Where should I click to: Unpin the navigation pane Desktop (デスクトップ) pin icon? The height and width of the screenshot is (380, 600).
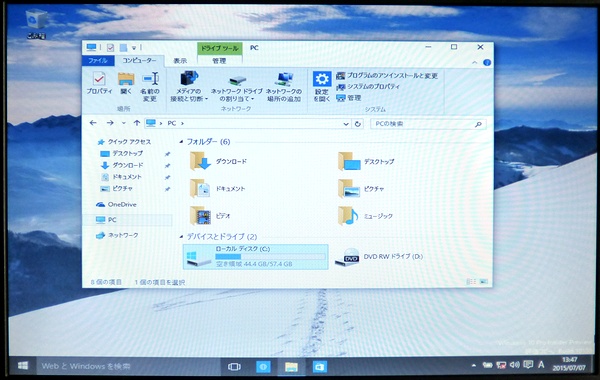[x=167, y=154]
